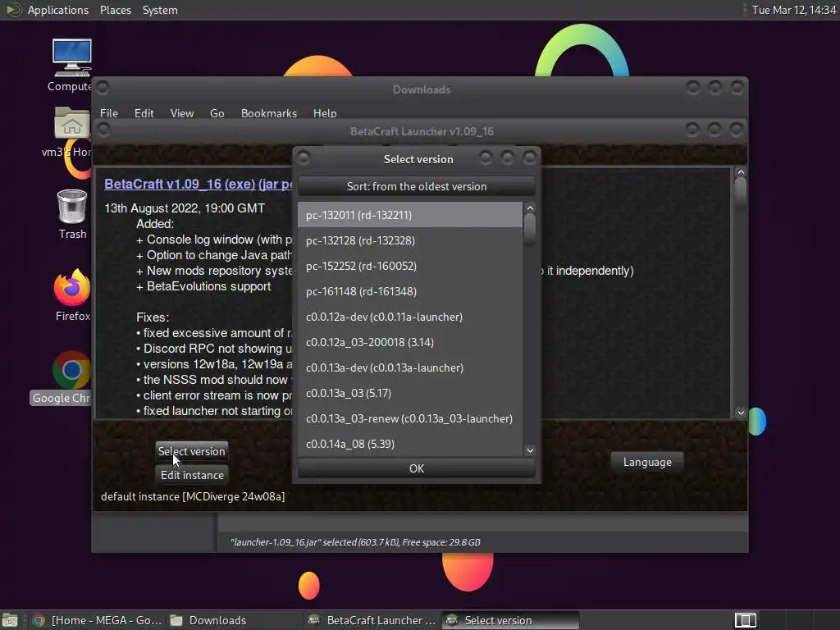Viewport: 840px width, 630px height.
Task: Open the Trash desktop icon
Action: 72,213
